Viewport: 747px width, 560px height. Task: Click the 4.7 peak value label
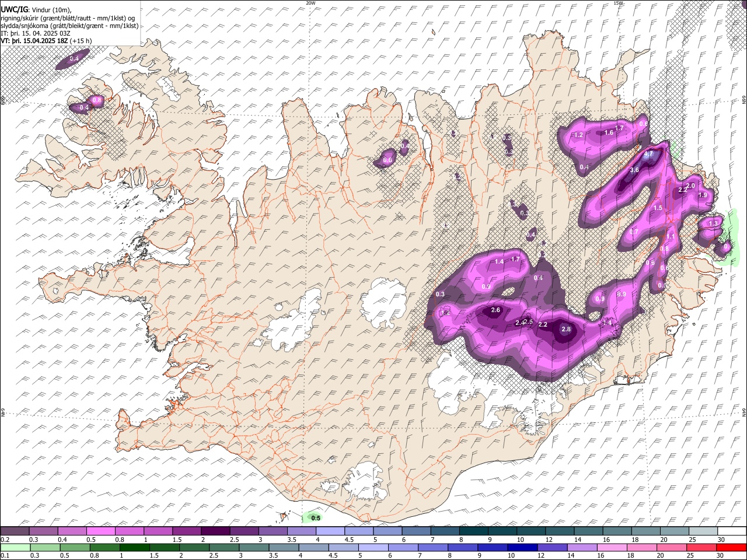pyautogui.click(x=648, y=155)
